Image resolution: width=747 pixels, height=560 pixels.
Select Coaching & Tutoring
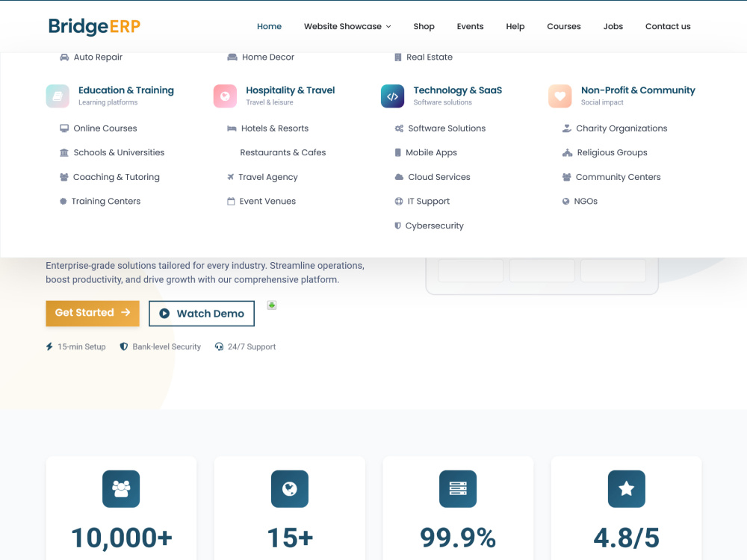coord(117,177)
